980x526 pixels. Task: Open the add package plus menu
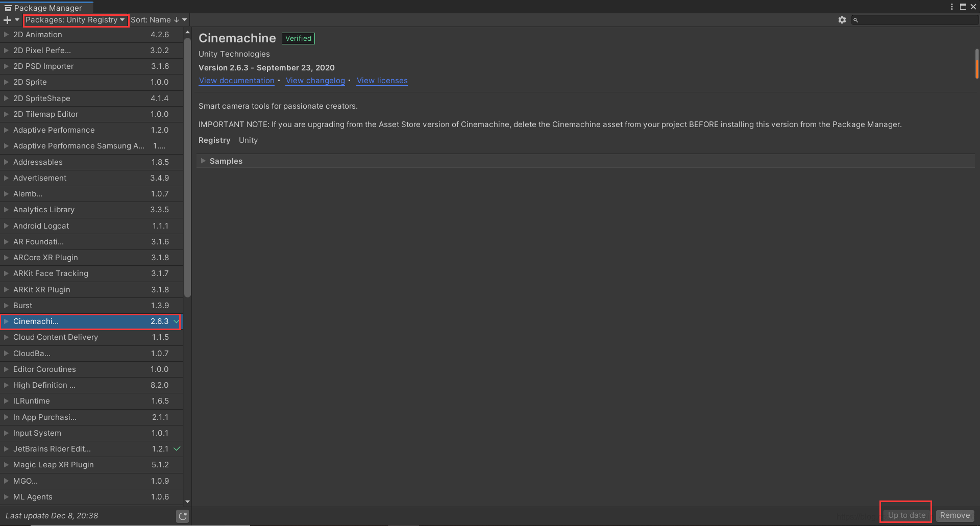coord(11,20)
